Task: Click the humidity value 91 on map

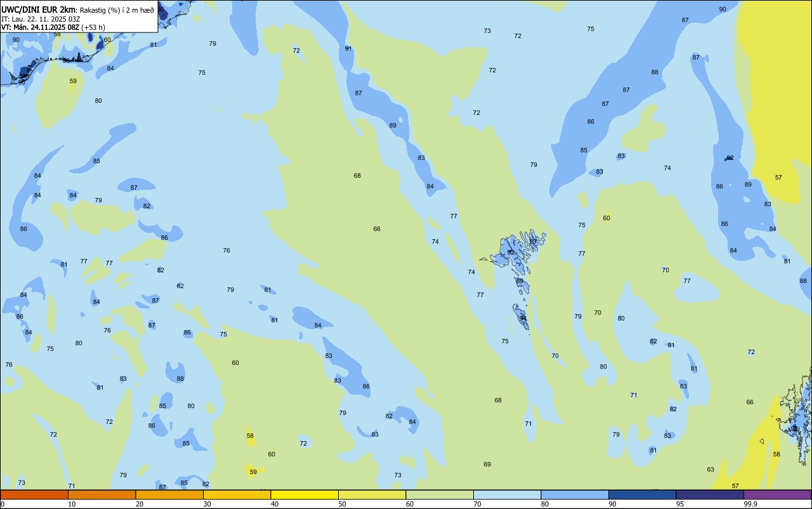Action: point(348,49)
